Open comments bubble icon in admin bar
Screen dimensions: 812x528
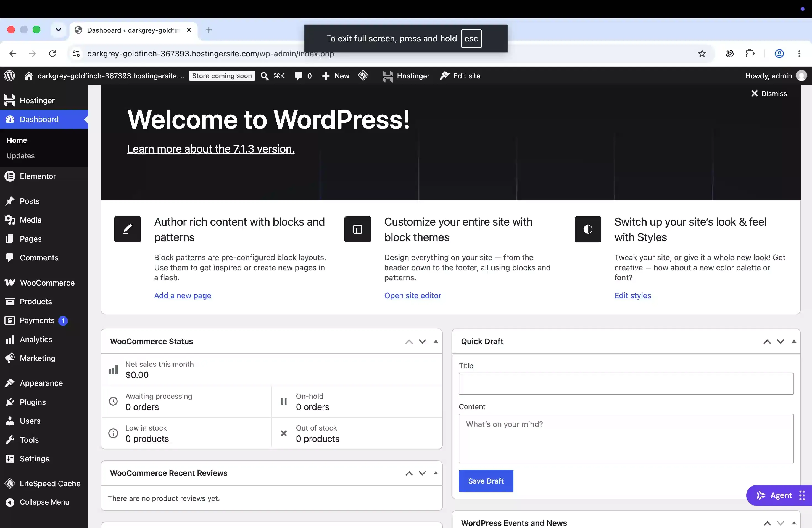coord(298,76)
